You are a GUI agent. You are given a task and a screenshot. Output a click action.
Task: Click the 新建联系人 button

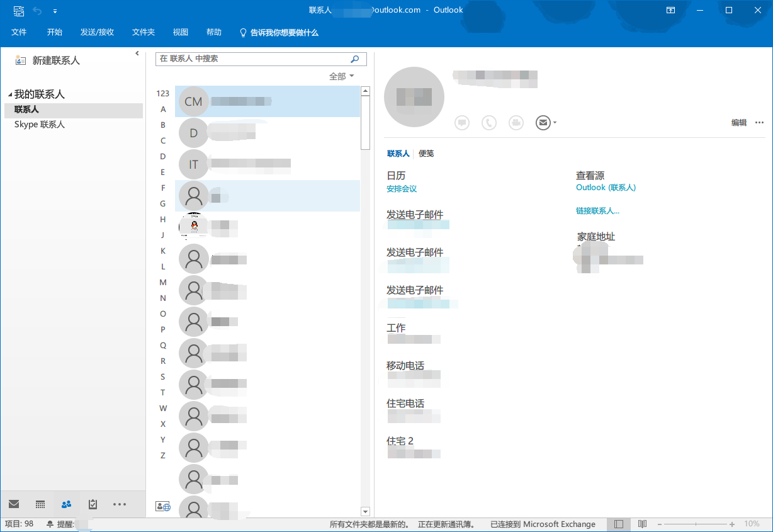pos(48,60)
